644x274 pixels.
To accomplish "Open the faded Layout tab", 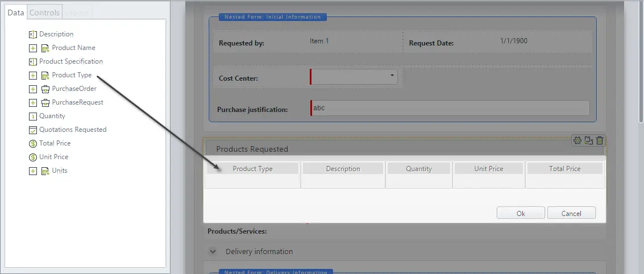I will point(77,13).
